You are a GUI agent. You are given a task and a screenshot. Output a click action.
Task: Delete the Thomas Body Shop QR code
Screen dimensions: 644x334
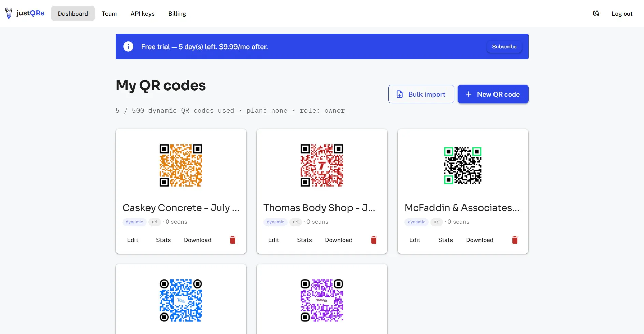click(x=374, y=240)
